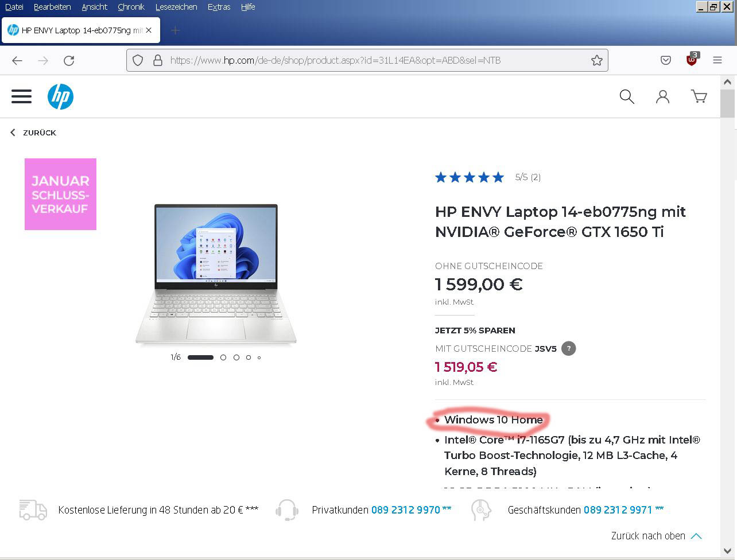Select the fourth product image dot

(249, 357)
